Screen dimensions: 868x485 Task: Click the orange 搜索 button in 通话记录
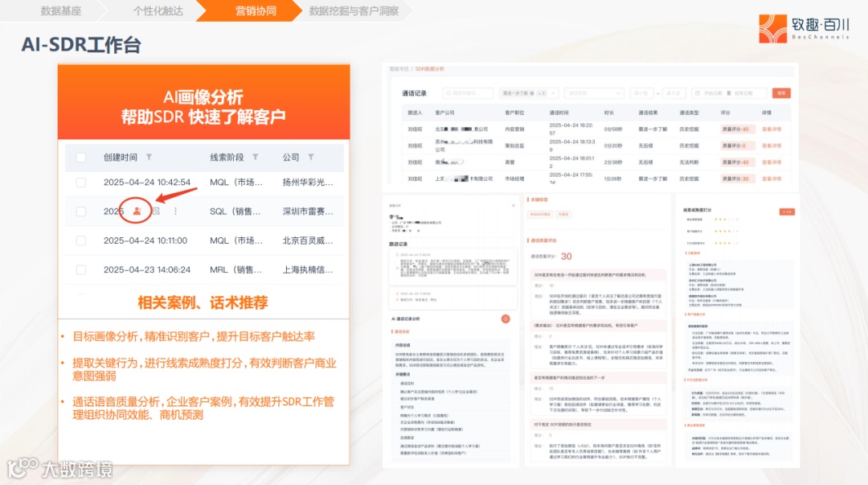[x=781, y=93]
